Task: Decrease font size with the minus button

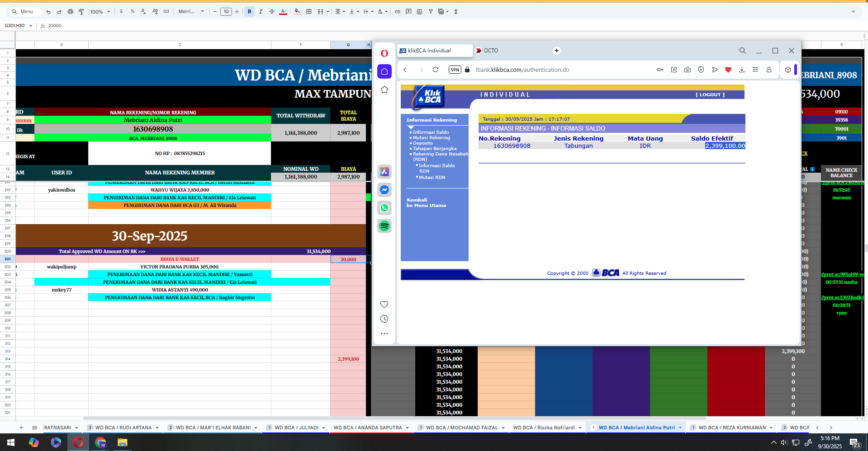Action: click(215, 12)
